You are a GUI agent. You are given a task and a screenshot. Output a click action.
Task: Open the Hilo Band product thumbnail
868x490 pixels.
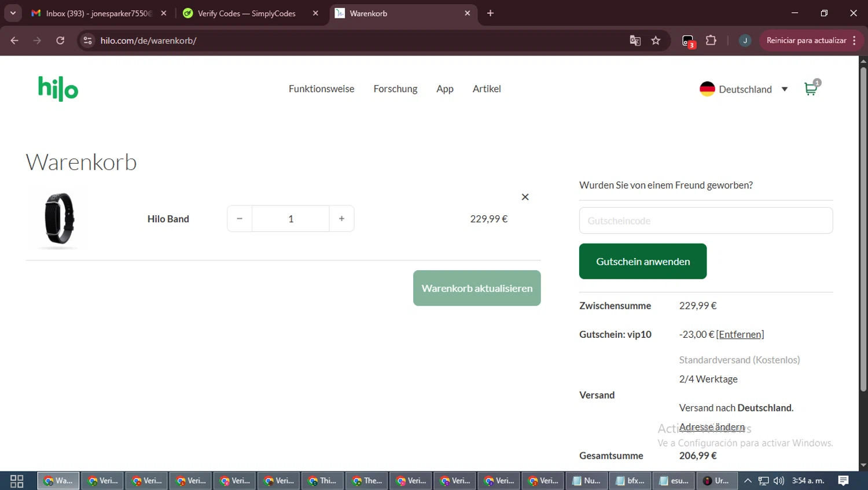tap(59, 219)
